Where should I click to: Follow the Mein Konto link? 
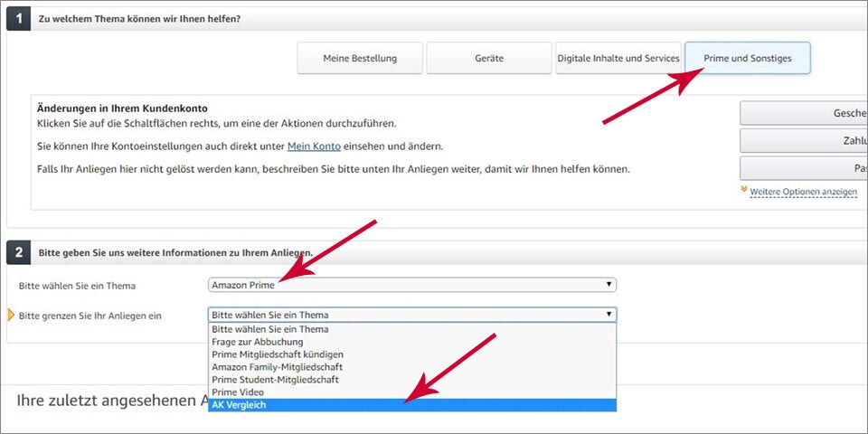pyautogui.click(x=314, y=146)
